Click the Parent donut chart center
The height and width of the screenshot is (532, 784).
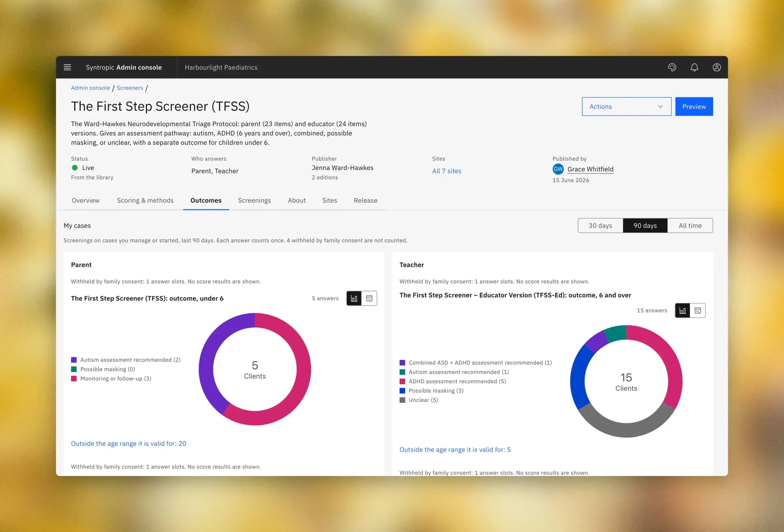[255, 369]
